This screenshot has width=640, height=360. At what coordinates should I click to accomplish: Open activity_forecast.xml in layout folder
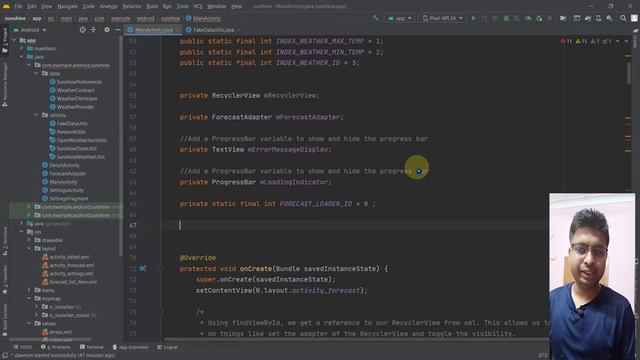tap(71, 265)
